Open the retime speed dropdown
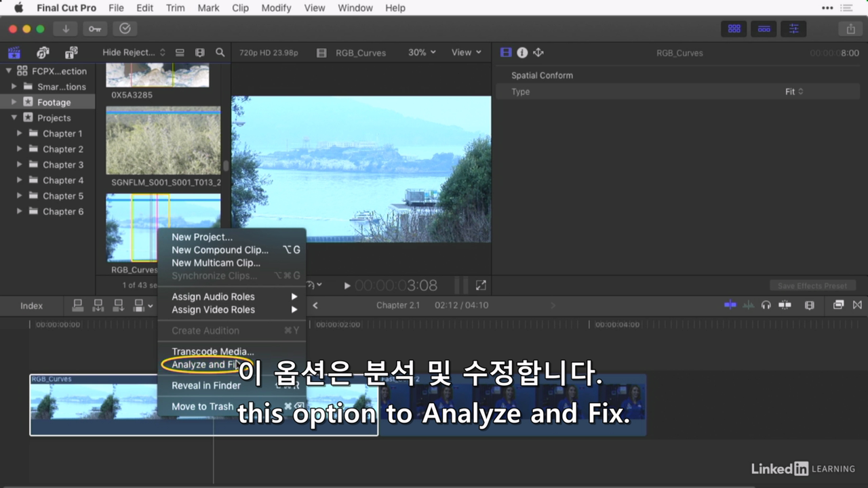Image resolution: width=868 pixels, height=488 pixels. (315, 285)
